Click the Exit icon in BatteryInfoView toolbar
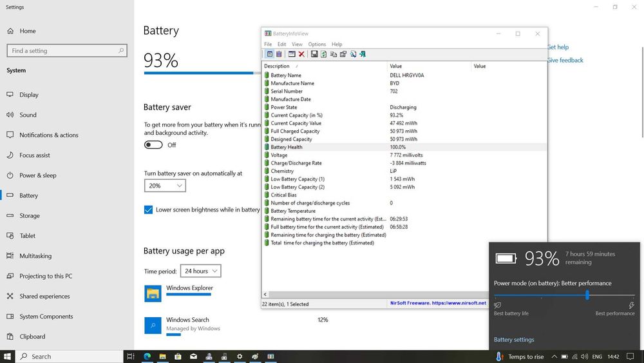The height and width of the screenshot is (363, 644). click(x=362, y=54)
